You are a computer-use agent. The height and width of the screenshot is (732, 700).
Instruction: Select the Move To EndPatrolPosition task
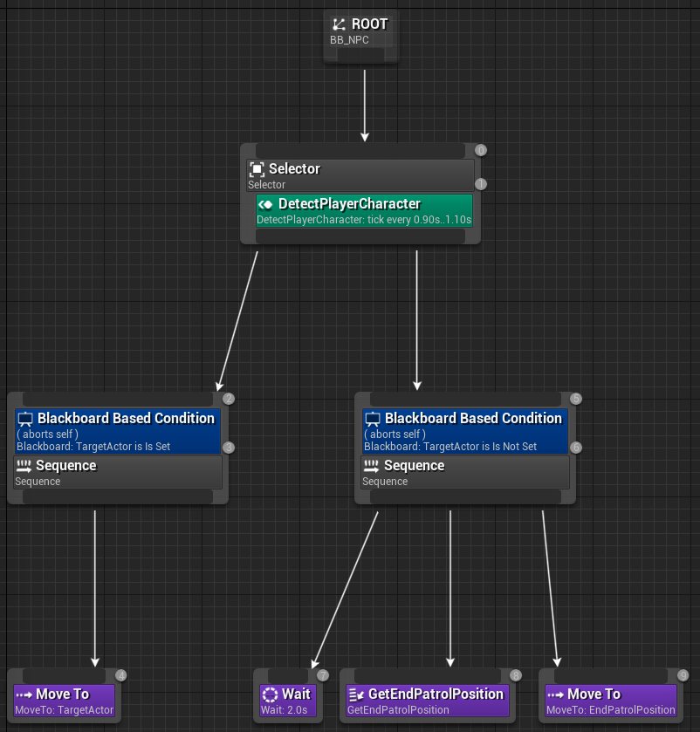point(611,701)
